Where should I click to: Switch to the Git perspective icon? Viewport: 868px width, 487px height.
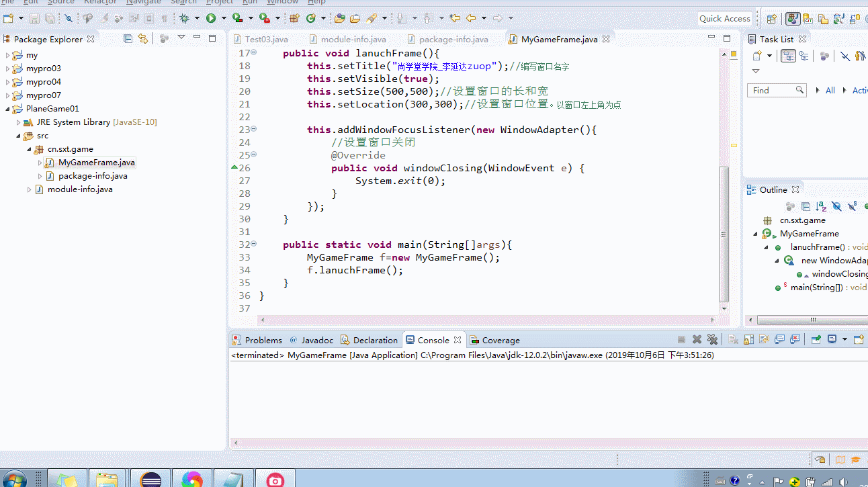[808, 19]
